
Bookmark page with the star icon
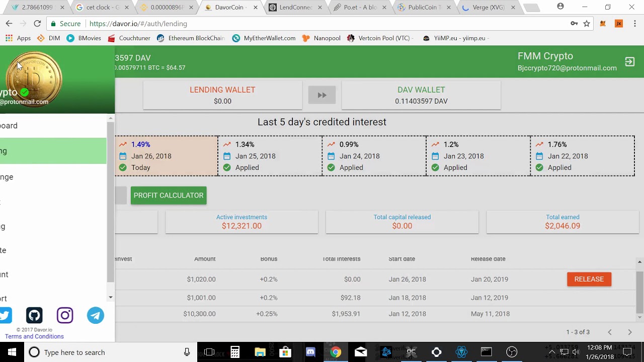tap(587, 24)
